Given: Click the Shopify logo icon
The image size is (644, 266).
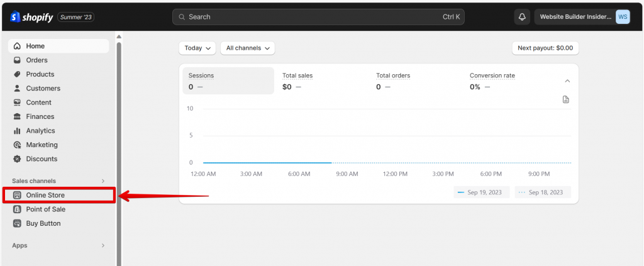Looking at the screenshot, I should 16,17.
